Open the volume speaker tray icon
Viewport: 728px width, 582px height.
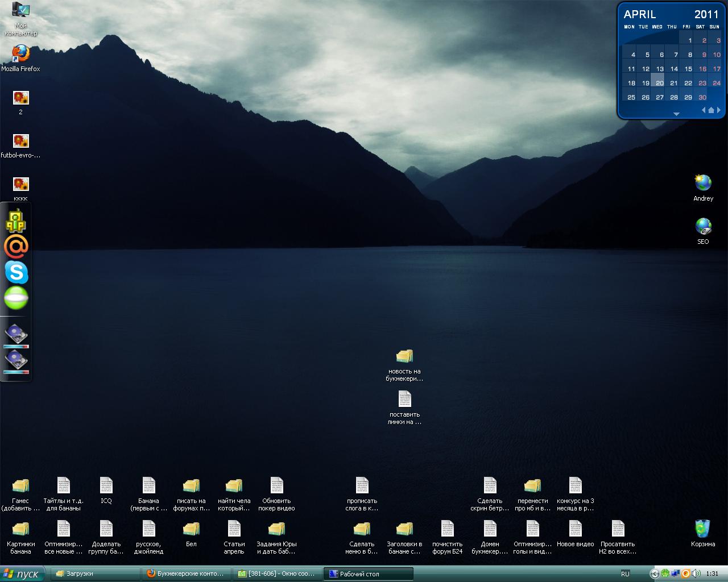(x=696, y=573)
